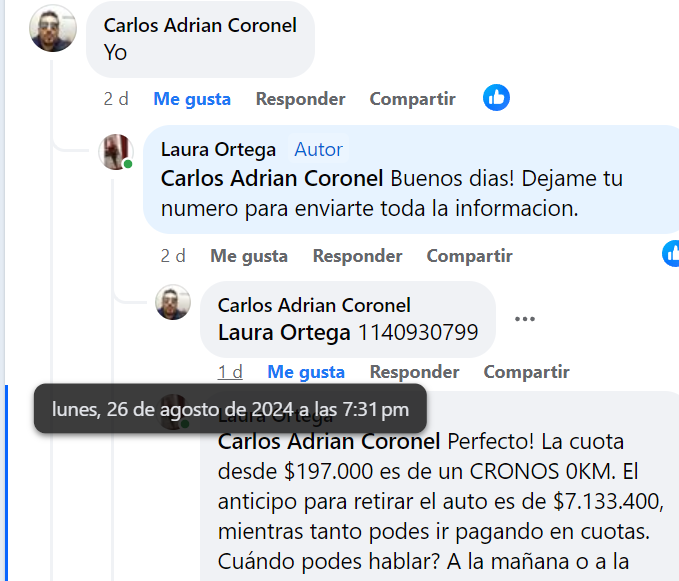Click Responder under the Buenos dias reply
679x581 pixels.
(357, 256)
